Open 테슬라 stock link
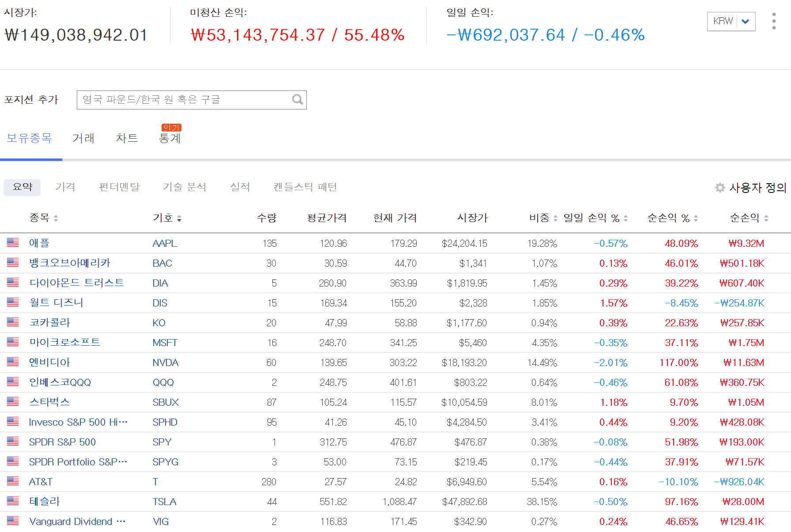791x532 pixels. click(x=44, y=501)
